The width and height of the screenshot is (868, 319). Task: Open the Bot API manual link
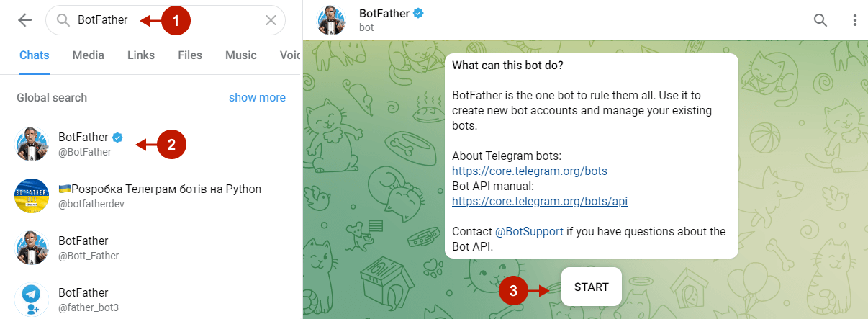tap(540, 202)
